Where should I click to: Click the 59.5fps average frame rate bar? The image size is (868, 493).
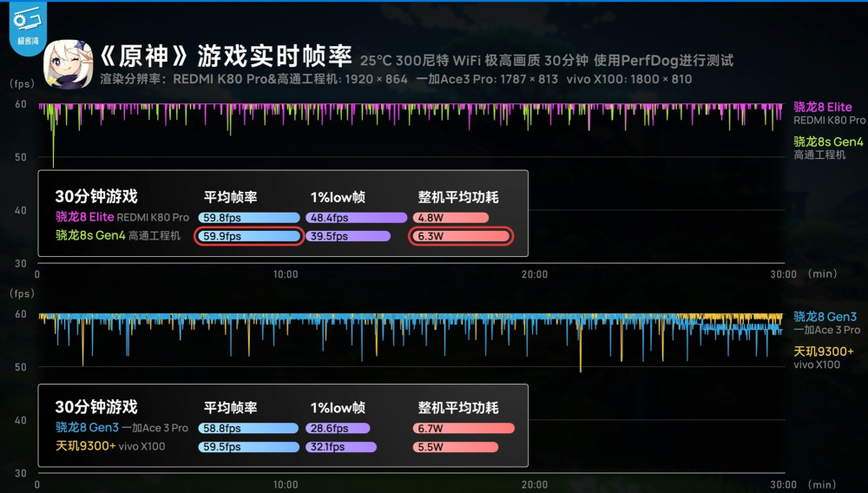point(249,446)
